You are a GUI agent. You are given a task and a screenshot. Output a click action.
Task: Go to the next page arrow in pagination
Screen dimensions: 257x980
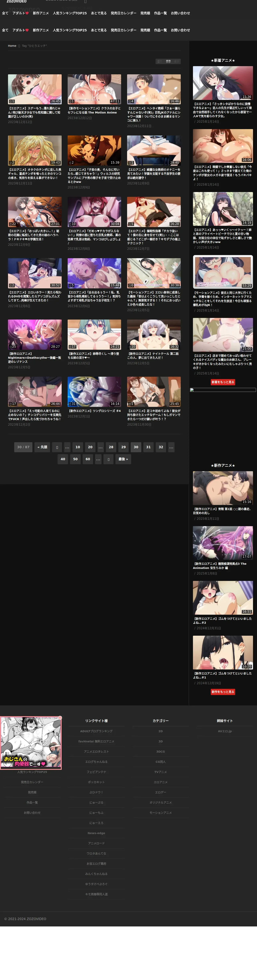coord(109,459)
